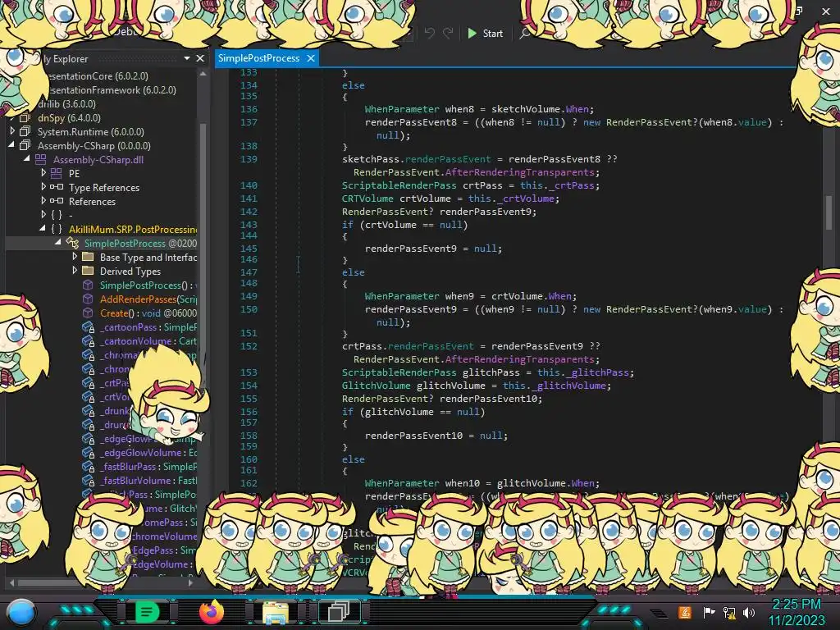Select the _cartoonPass field entry
Image resolution: width=840 pixels, height=630 pixels.
pos(148,326)
